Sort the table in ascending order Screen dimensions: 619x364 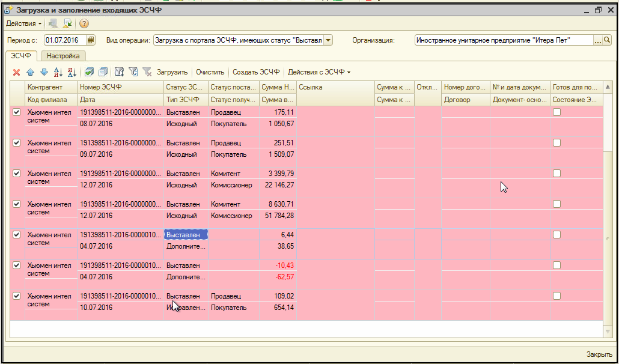coord(58,72)
